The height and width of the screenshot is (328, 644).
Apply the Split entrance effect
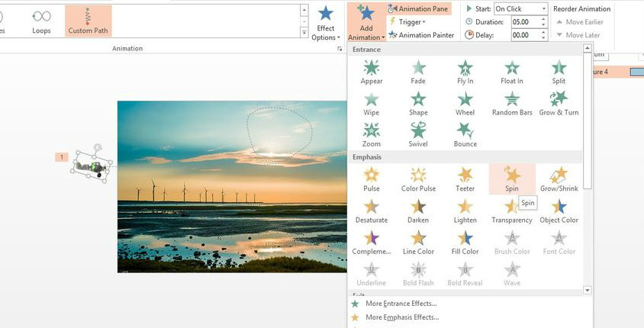pos(559,72)
